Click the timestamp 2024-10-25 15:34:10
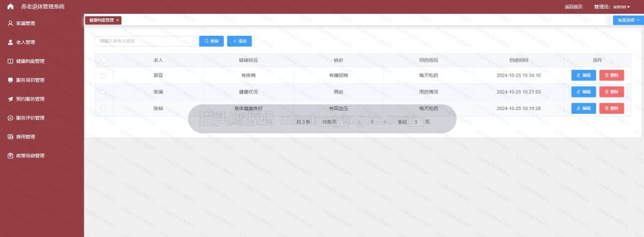 (x=519, y=75)
